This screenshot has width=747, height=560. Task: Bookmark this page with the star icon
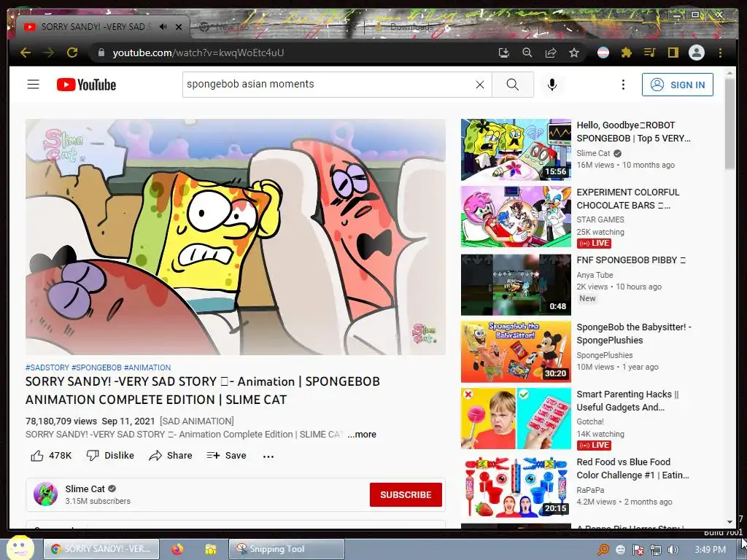click(x=574, y=52)
